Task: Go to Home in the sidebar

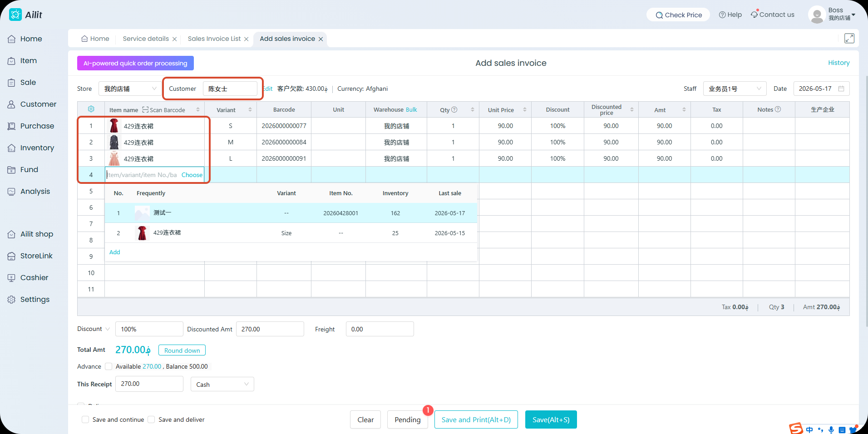Action: 31,39
